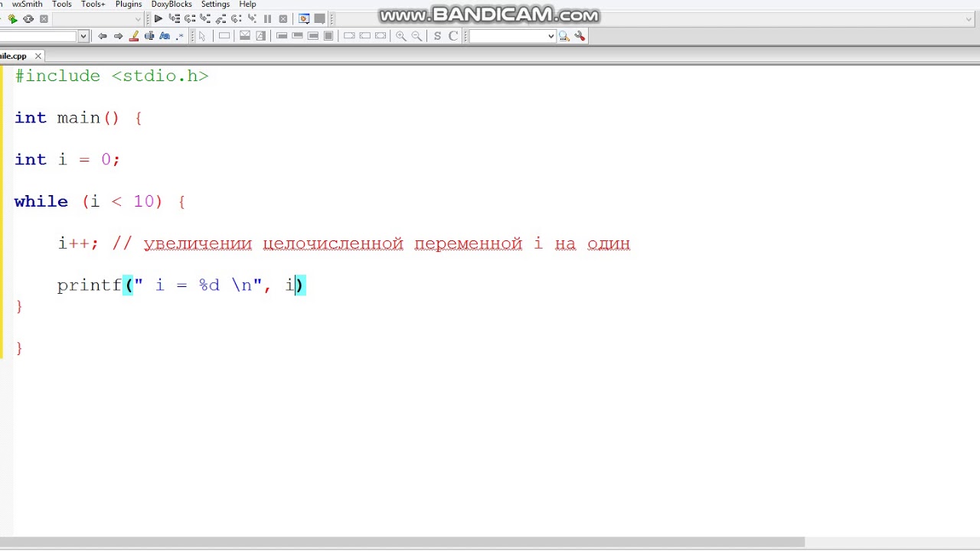This screenshot has width=980, height=551.
Task: Click the Stop debugger icon
Action: (x=283, y=18)
